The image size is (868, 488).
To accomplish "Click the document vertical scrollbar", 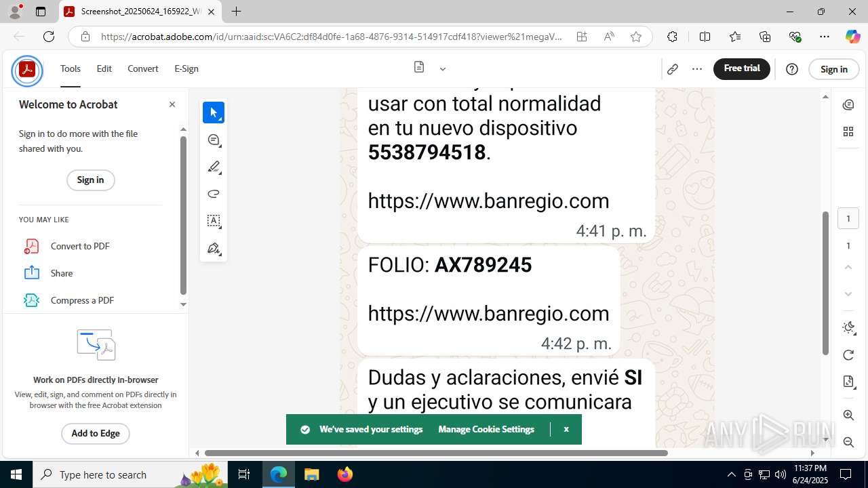I will (825, 283).
